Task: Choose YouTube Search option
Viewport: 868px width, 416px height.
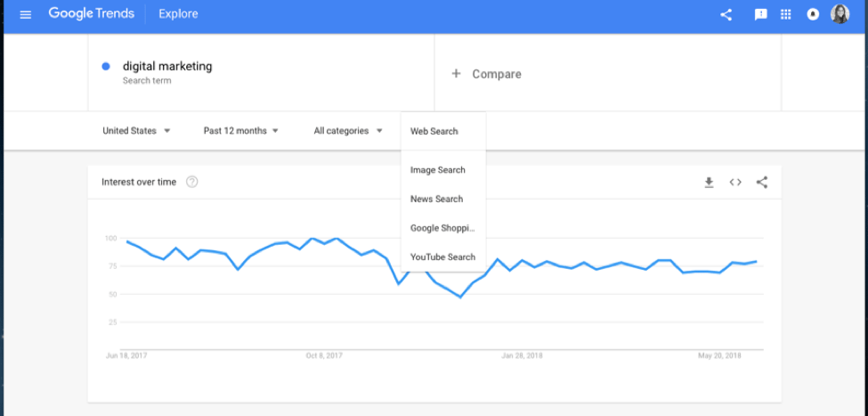Action: click(x=442, y=257)
